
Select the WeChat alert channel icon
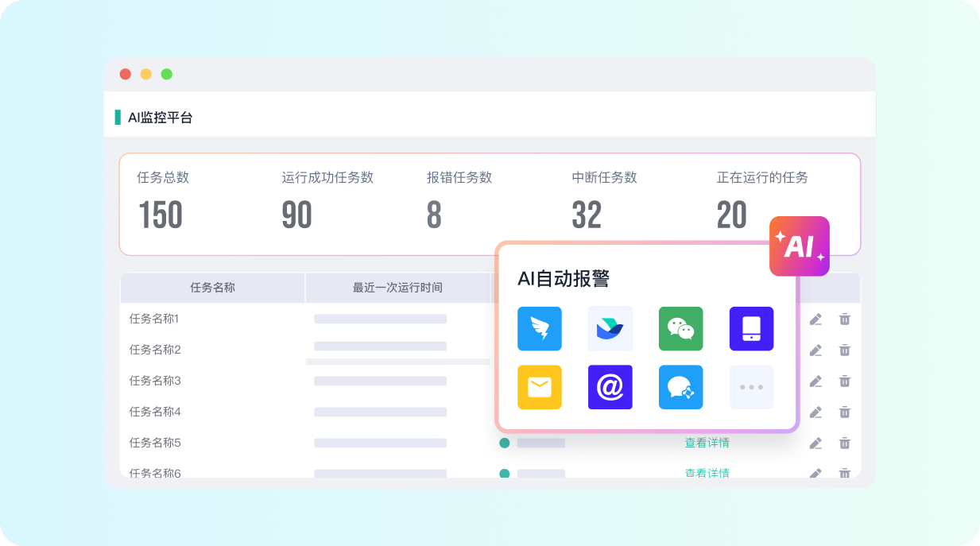click(x=680, y=328)
